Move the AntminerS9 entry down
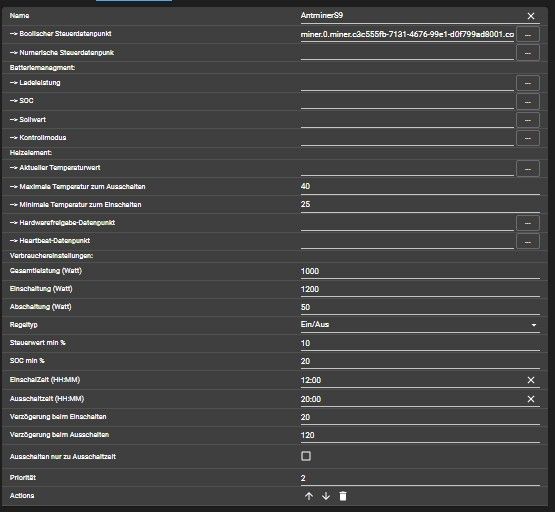555x512 pixels. 326,496
